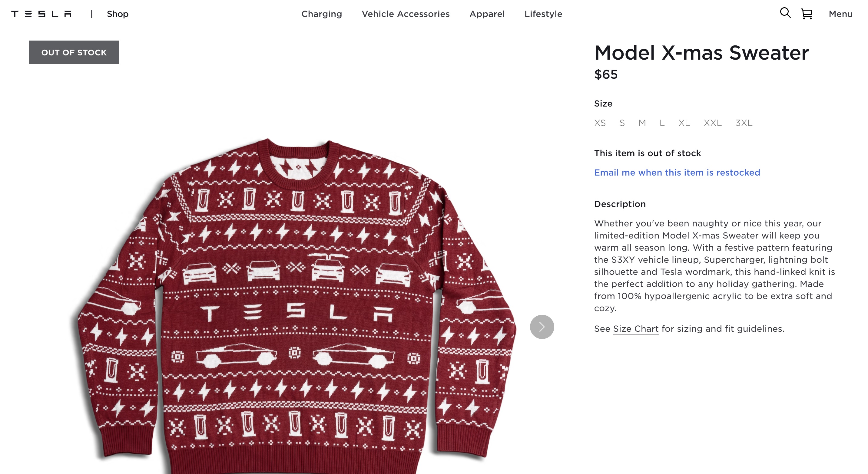Image resolution: width=868 pixels, height=474 pixels.
Task: Select size 3XL
Action: 744,123
